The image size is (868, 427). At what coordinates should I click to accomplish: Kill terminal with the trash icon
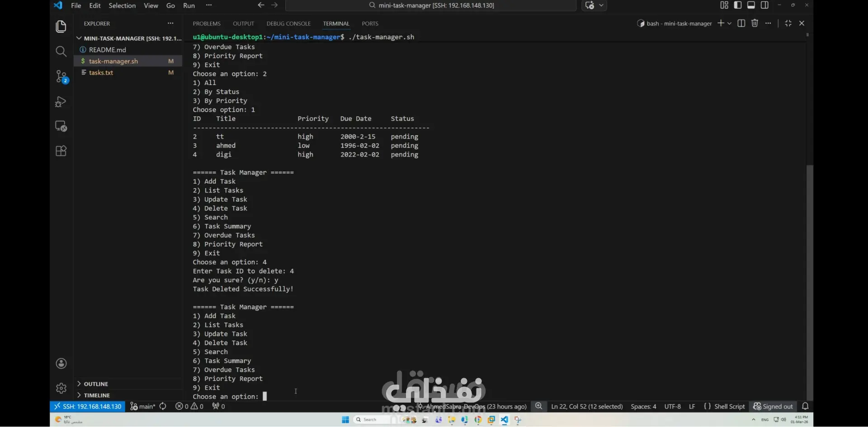tap(755, 23)
